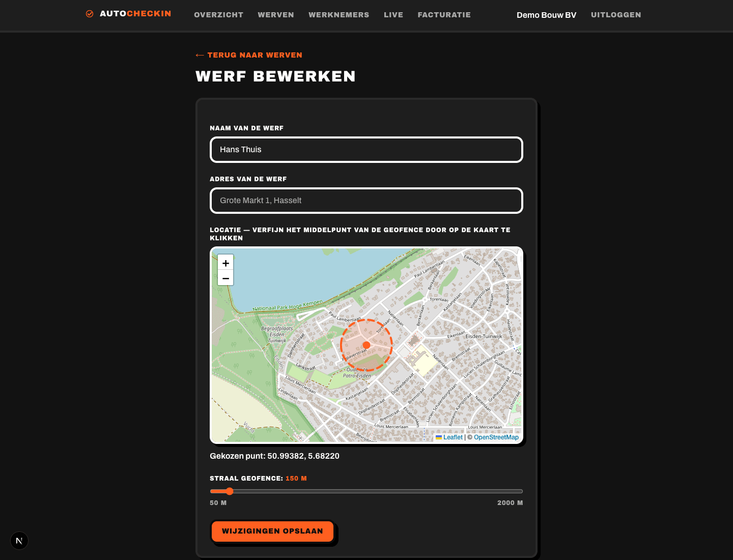Click the 150 M radius value
The image size is (733, 560).
click(296, 479)
